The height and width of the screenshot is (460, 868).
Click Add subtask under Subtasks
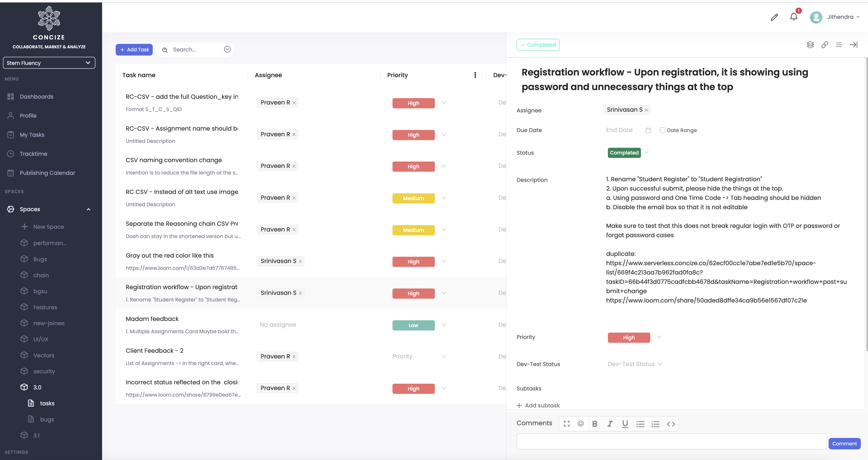538,405
